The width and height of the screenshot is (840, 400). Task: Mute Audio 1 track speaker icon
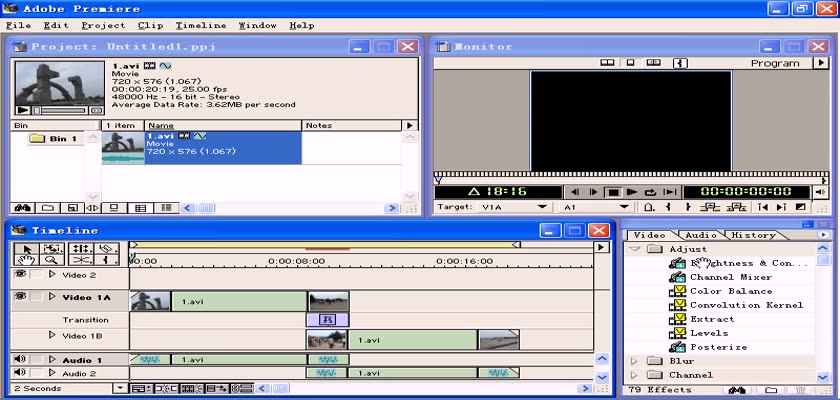pos(20,359)
